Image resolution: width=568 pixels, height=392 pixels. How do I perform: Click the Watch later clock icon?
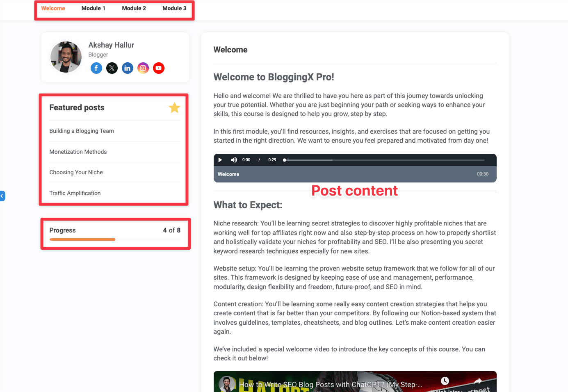click(x=445, y=381)
